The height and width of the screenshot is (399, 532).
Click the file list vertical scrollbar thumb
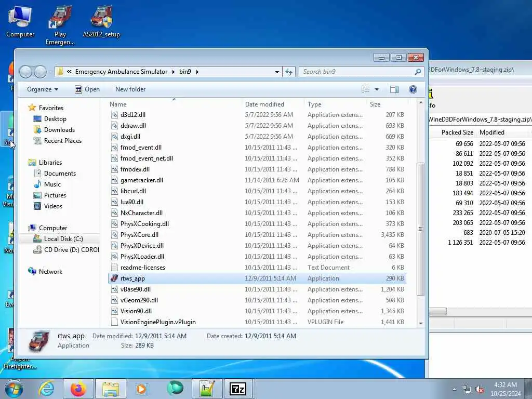421,229
